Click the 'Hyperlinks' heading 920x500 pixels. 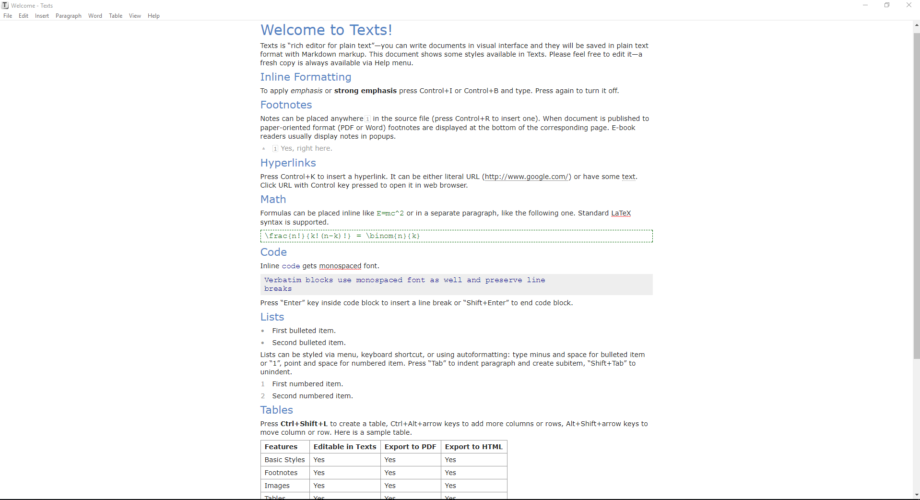coord(288,163)
